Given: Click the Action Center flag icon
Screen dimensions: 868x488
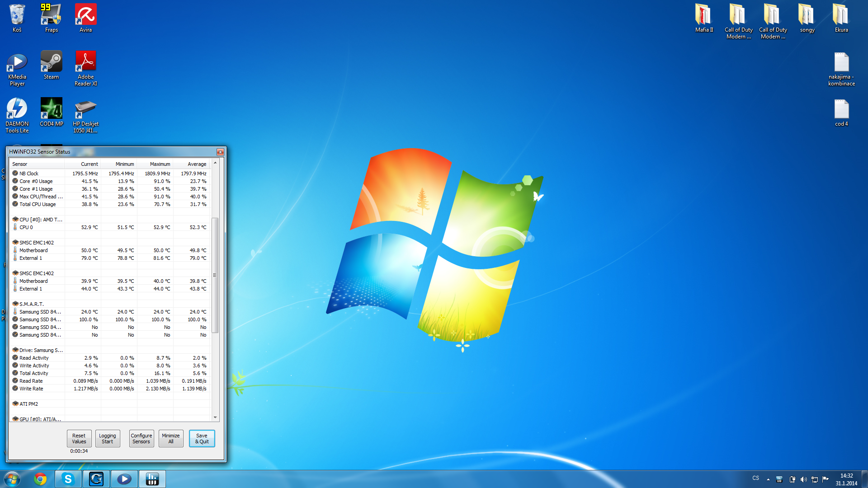Looking at the screenshot, I should tap(826, 479).
